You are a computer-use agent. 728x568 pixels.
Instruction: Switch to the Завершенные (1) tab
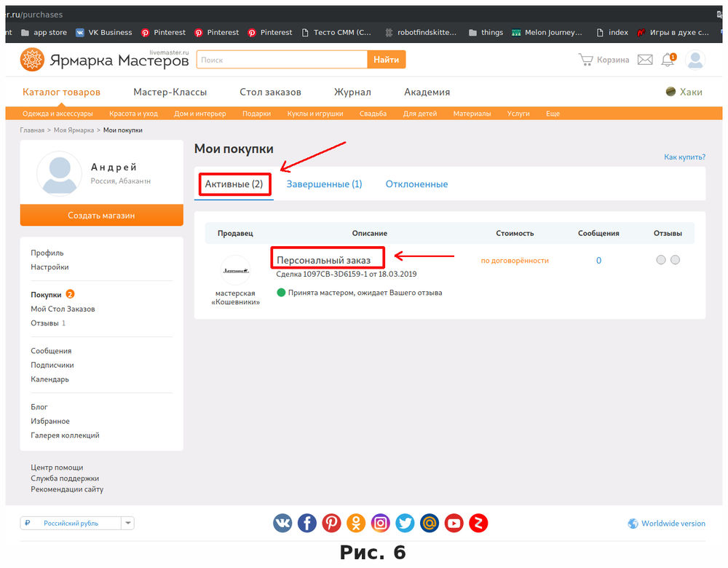click(x=323, y=184)
